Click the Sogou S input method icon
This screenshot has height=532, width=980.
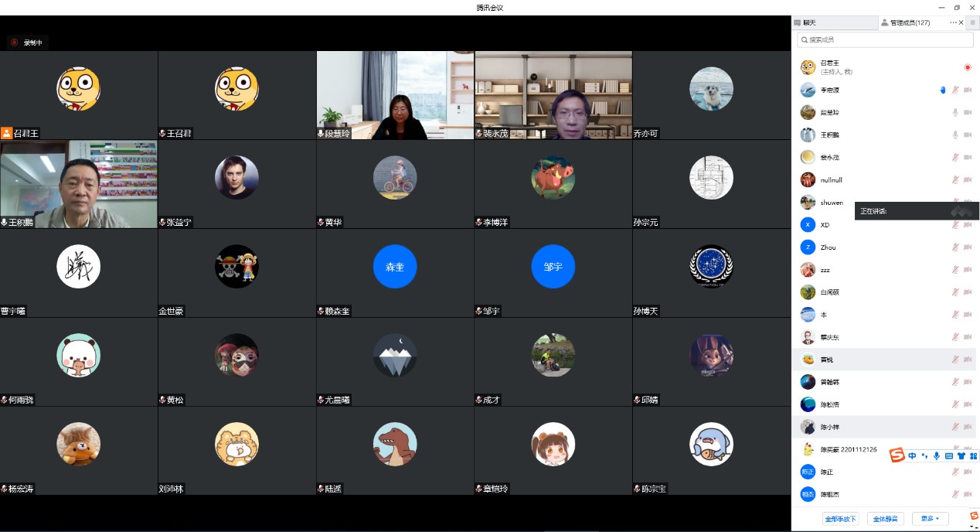click(x=897, y=455)
